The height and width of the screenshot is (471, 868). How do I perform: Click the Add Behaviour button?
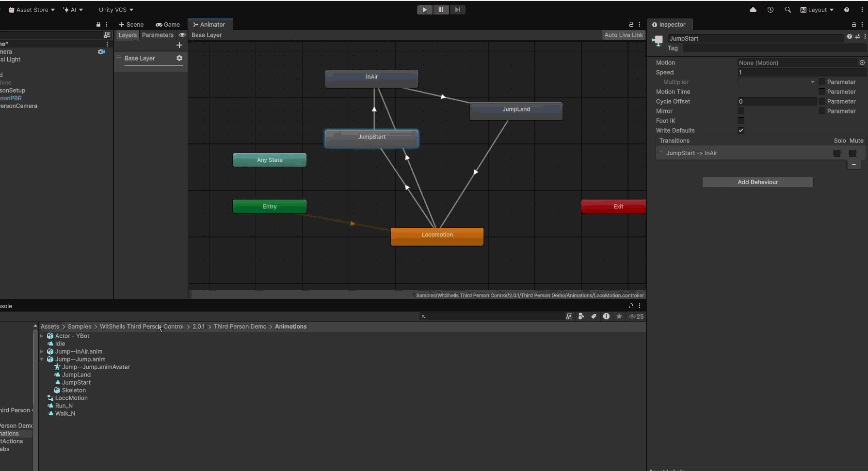point(757,182)
